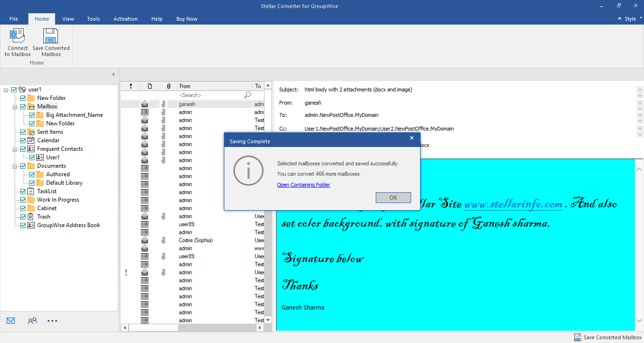This screenshot has height=343, width=644.
Task: Click Save Converted Mailbox in the status bar
Action: pos(608,337)
